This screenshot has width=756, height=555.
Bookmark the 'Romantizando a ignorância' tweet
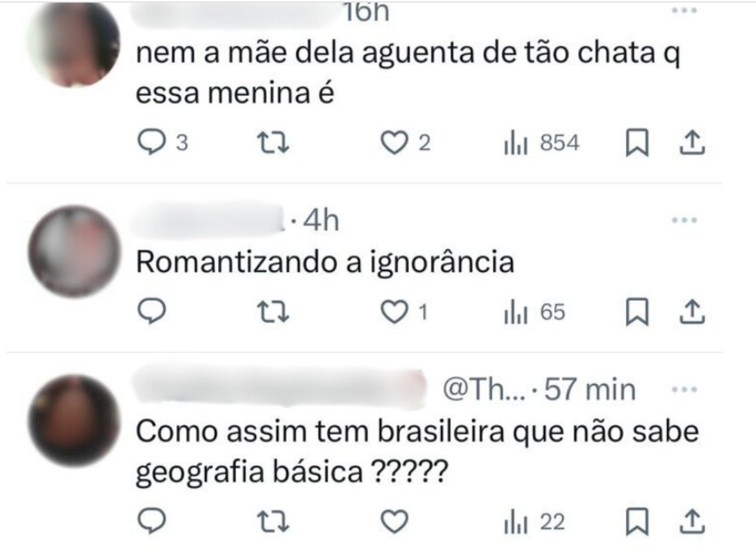coord(637,313)
